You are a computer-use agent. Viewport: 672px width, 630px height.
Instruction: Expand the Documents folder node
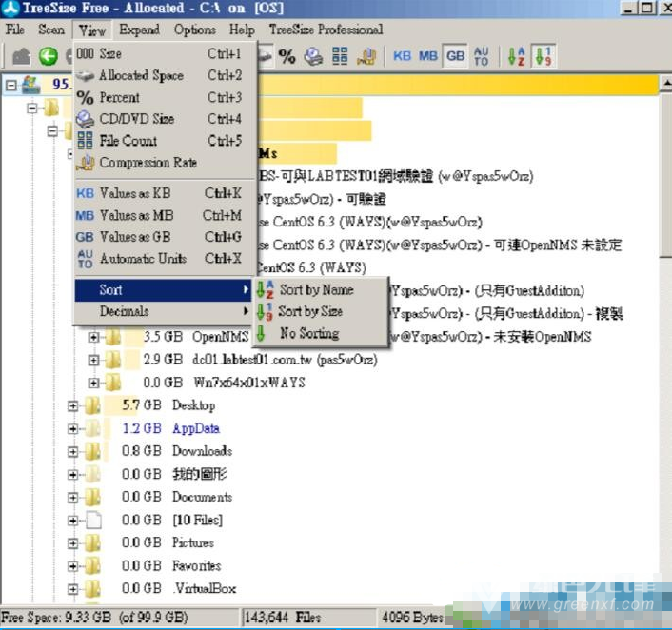pyautogui.click(x=73, y=497)
